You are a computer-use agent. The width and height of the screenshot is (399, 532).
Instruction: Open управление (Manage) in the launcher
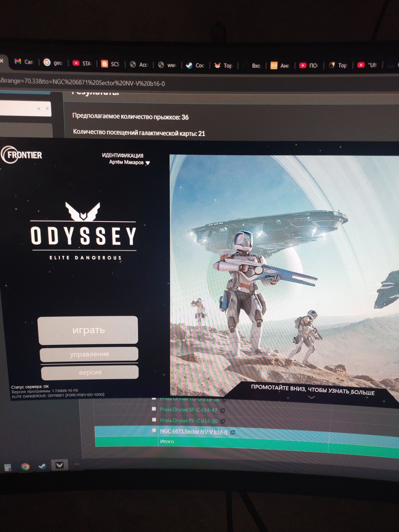click(x=89, y=354)
